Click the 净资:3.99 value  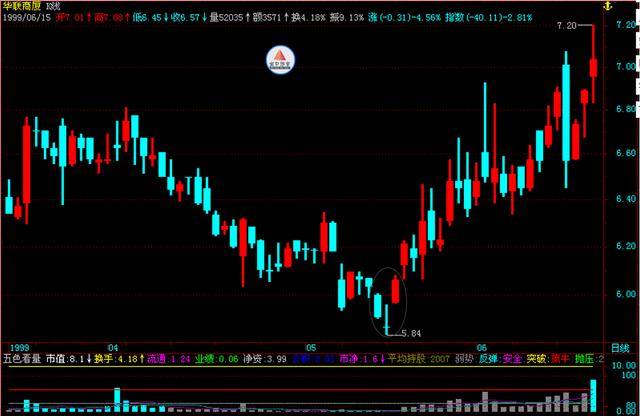coord(265,359)
